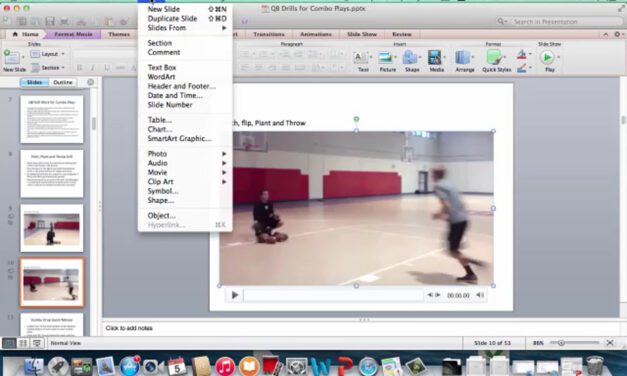Click fit-to-window icon in status bar

pyautogui.click(x=610, y=343)
